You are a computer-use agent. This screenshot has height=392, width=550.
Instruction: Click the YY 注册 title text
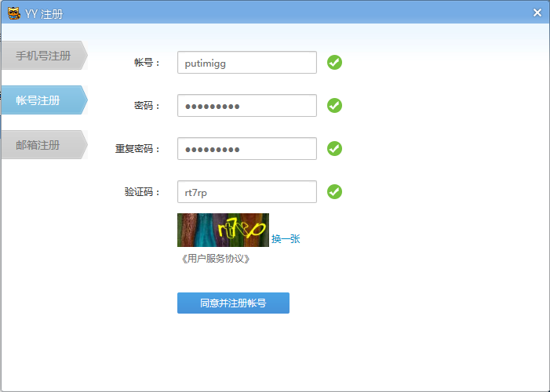(x=44, y=14)
